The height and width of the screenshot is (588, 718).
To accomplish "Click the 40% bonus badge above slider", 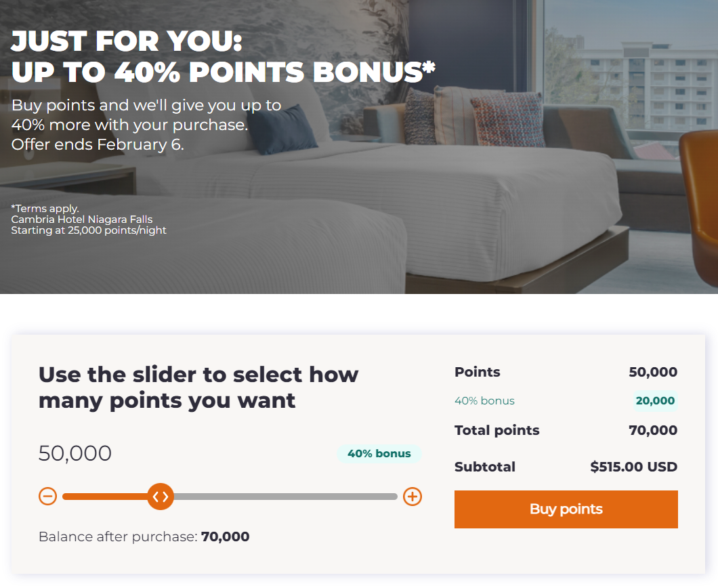I will click(379, 453).
